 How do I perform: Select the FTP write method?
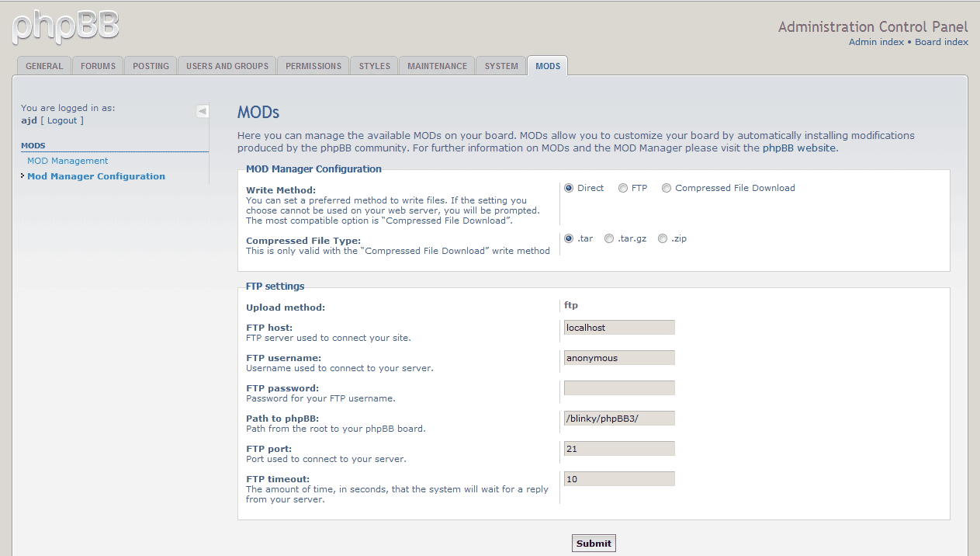pos(623,188)
